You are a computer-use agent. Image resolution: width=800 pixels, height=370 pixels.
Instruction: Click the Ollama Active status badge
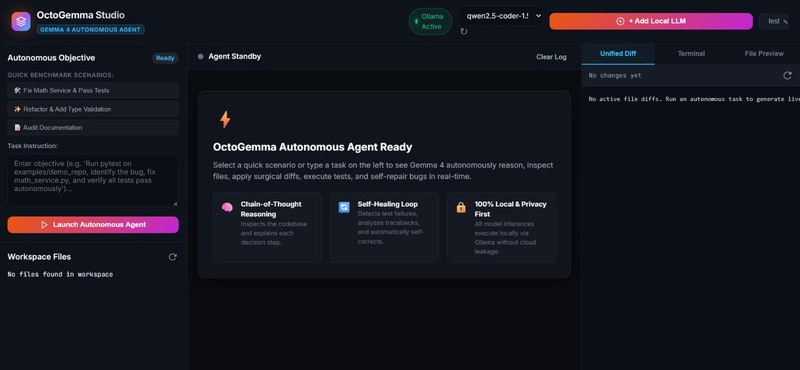tap(430, 21)
